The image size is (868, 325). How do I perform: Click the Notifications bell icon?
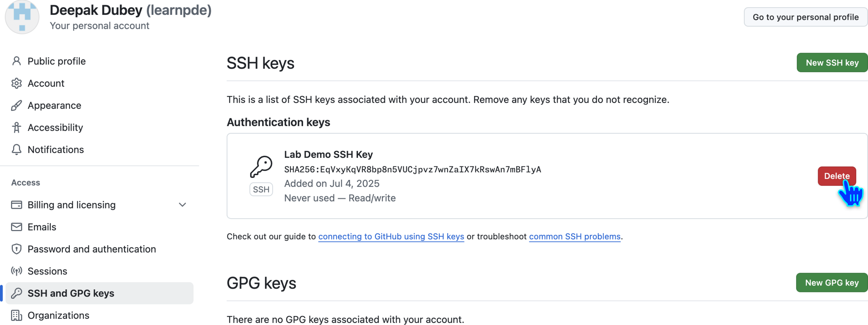16,149
